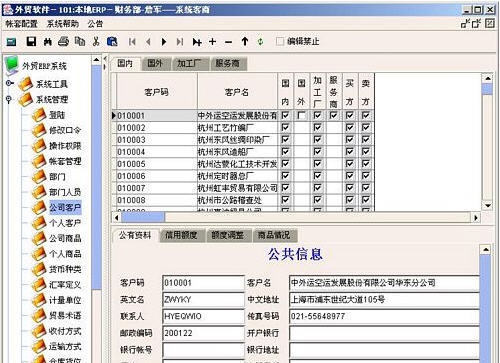The width and height of the screenshot is (500, 363).
Task: Click the green refresh icon
Action: tap(260, 42)
